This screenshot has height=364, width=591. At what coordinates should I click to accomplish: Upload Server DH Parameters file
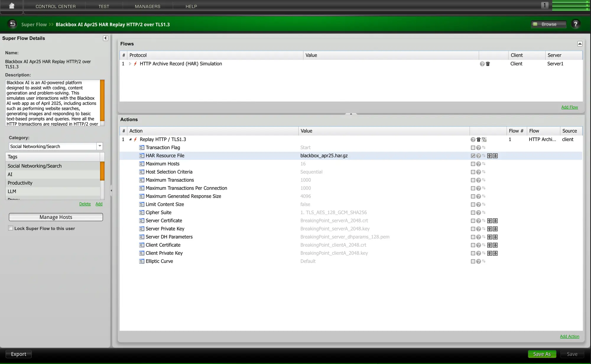(490, 237)
